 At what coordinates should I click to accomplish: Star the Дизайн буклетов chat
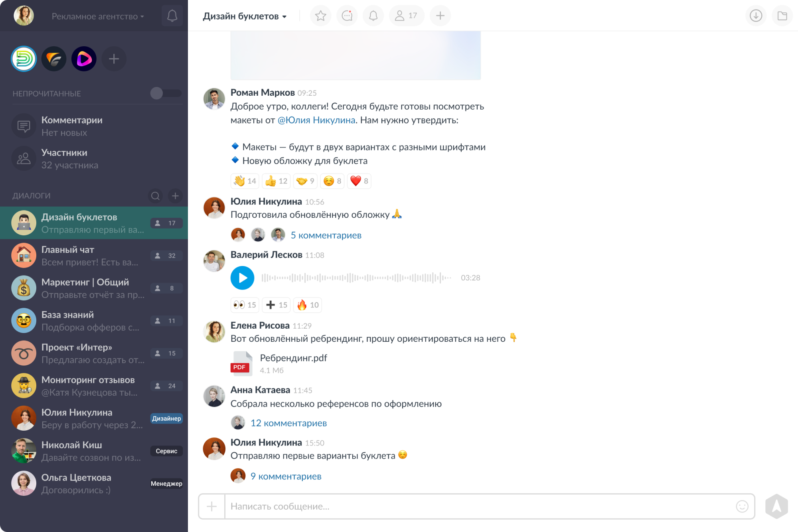click(x=320, y=16)
